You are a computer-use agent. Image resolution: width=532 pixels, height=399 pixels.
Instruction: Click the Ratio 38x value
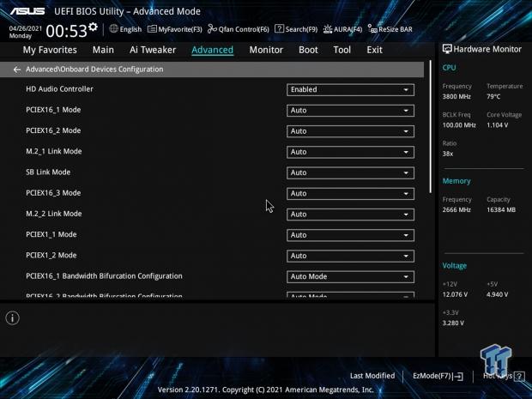tap(448, 154)
